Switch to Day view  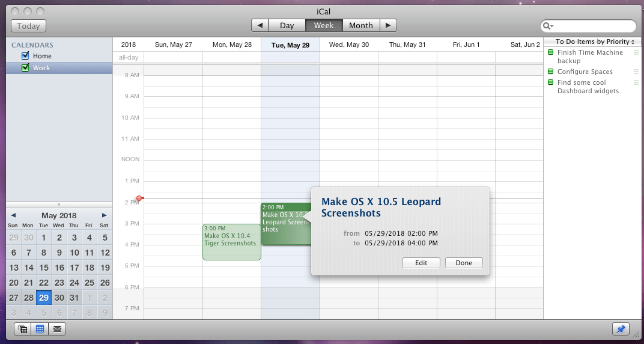point(287,25)
